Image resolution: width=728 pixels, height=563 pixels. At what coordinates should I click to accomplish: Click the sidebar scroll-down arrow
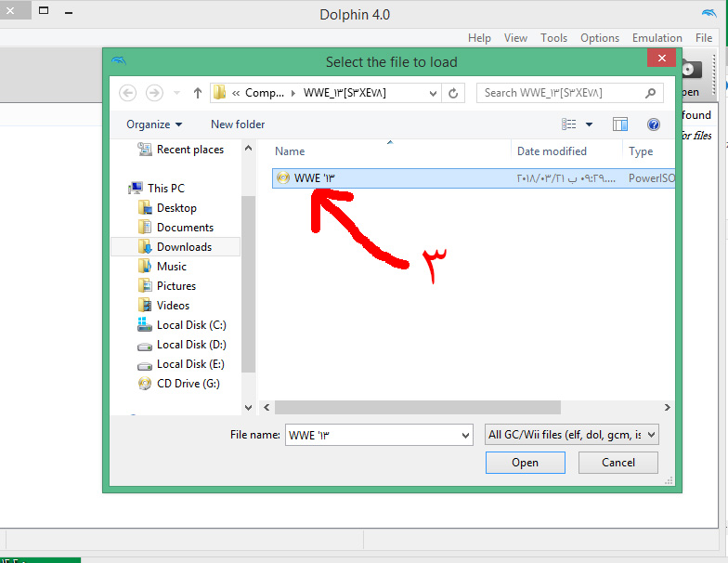tap(249, 407)
